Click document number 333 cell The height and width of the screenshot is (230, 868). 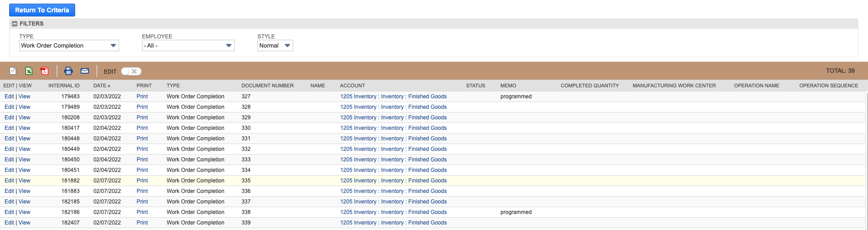point(246,160)
